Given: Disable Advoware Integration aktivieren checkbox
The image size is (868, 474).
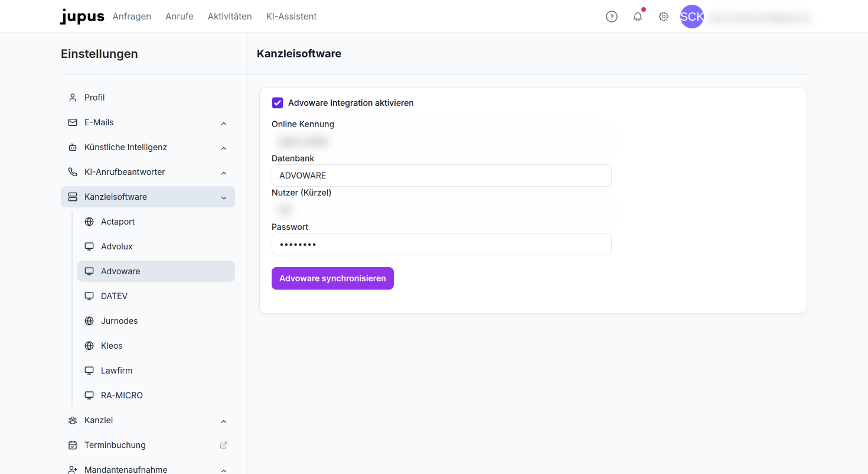Looking at the screenshot, I should pos(278,103).
